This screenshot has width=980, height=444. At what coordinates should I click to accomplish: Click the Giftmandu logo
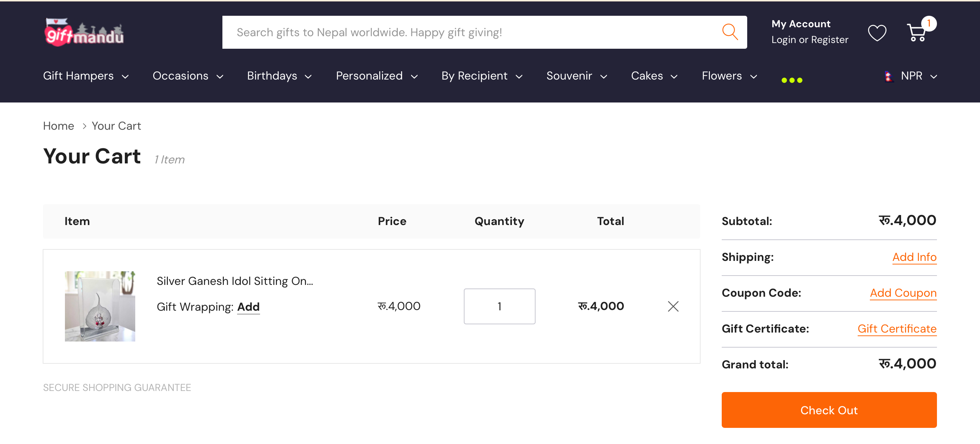[84, 32]
